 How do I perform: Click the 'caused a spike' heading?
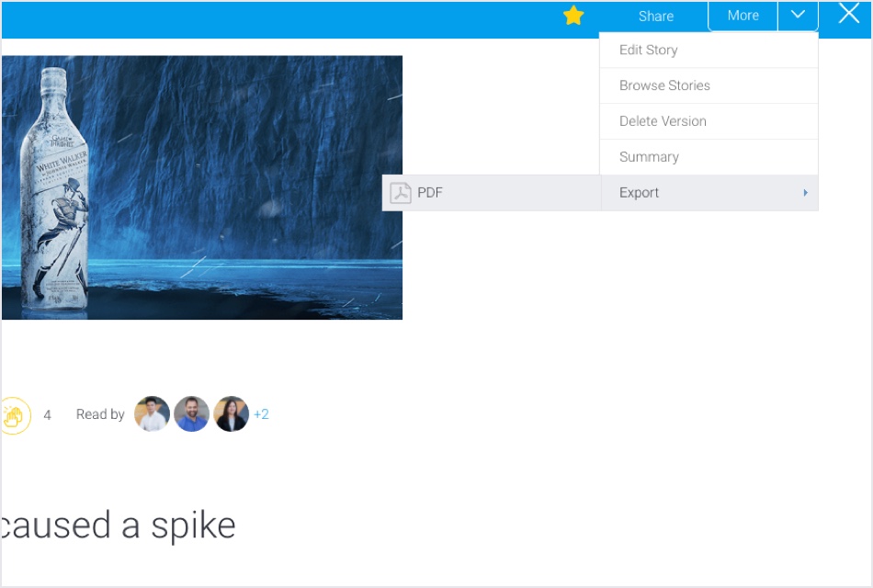118,526
